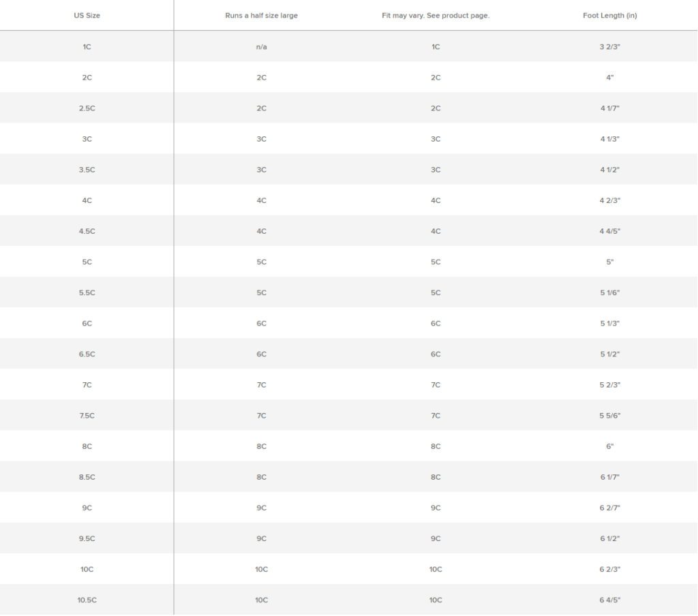The image size is (698, 616).
Task: Click the 4 2/3" foot length value
Action: [610, 200]
